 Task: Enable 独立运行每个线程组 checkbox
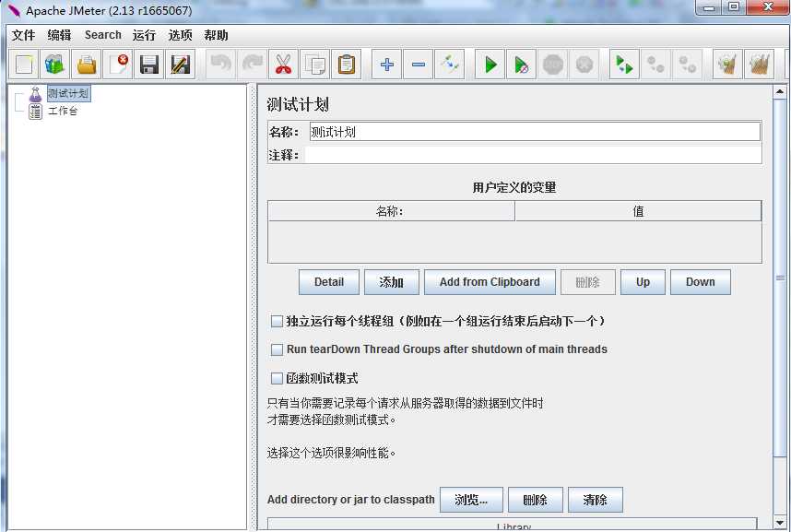tap(277, 321)
